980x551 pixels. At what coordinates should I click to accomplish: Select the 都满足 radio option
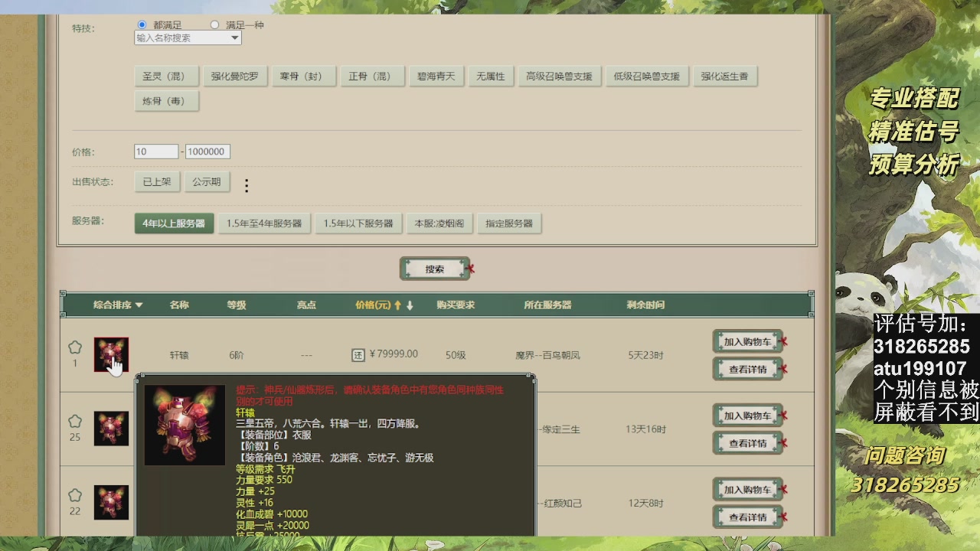point(142,24)
